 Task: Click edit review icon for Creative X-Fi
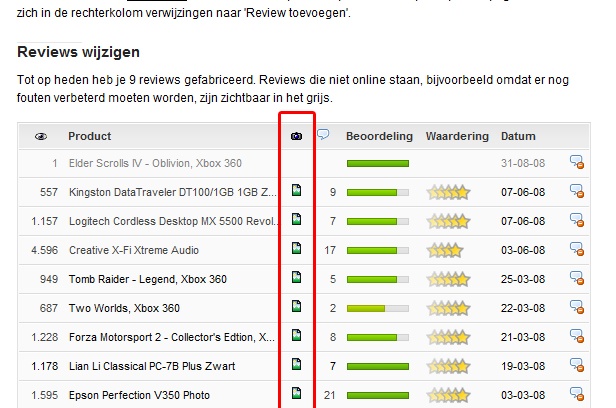[577, 249]
